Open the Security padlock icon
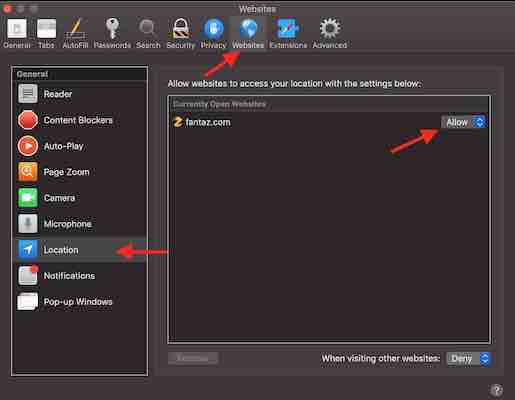Image resolution: width=515 pixels, height=400 pixels. [x=181, y=29]
